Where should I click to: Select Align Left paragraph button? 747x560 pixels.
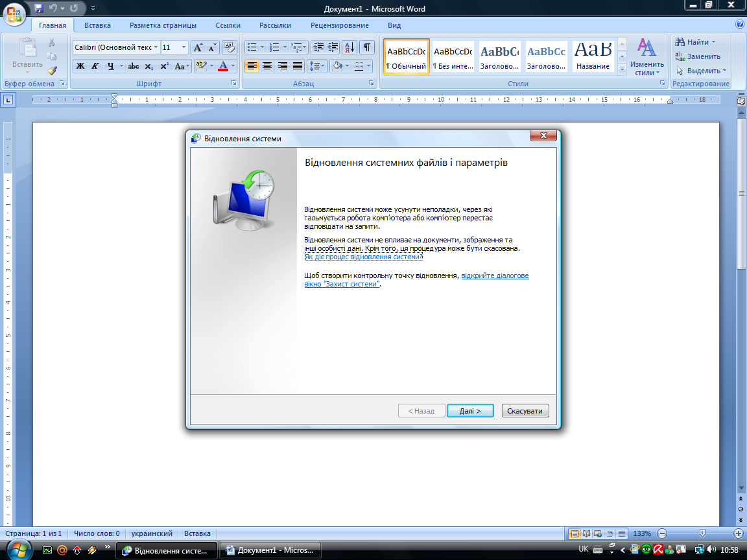pos(252,66)
